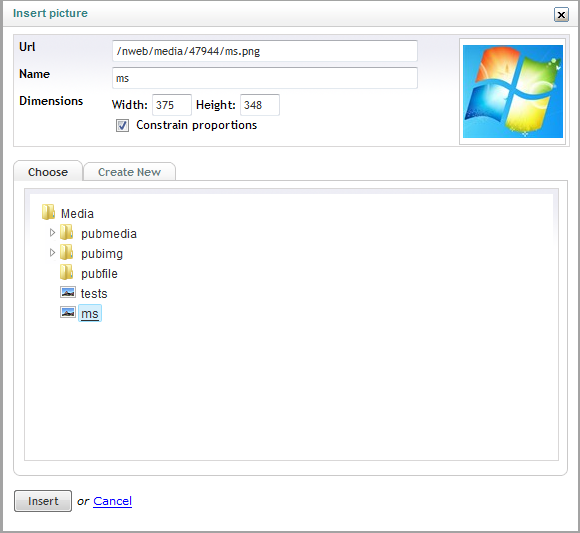
Task: Click the Width dimension field
Action: click(x=172, y=105)
